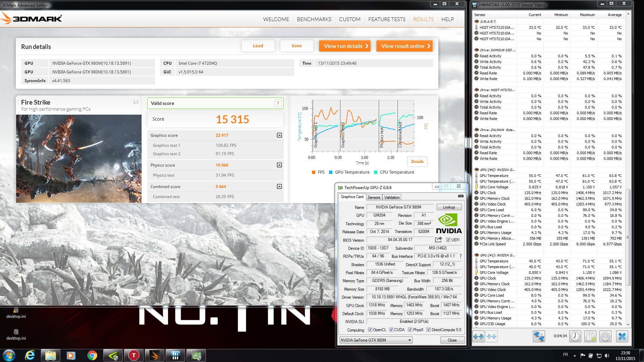Image resolution: width=644 pixels, height=362 pixels.
Task: Open the BENCHMARKS tab
Action: [x=314, y=19]
